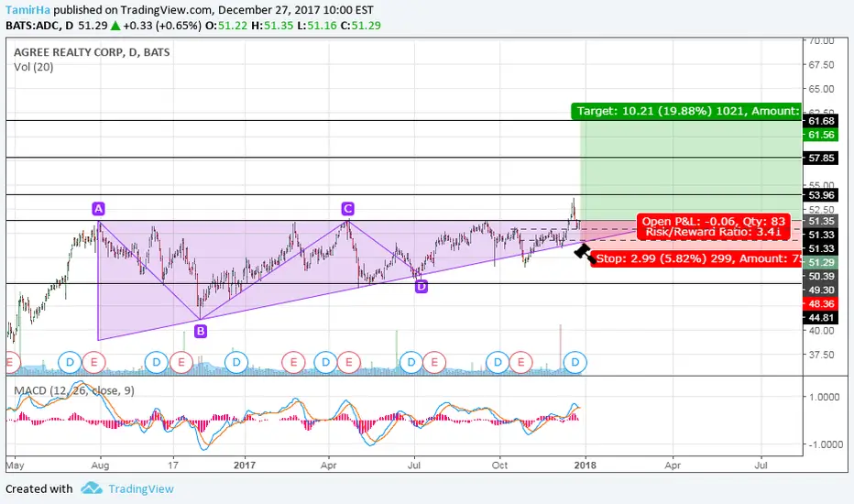Click the 61.68 black price label
The width and height of the screenshot is (854, 504).
[x=821, y=121]
